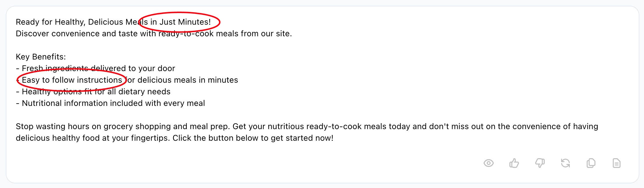644x188 pixels.
Task: Click the 'Key Benefits:' heading
Action: coord(41,57)
